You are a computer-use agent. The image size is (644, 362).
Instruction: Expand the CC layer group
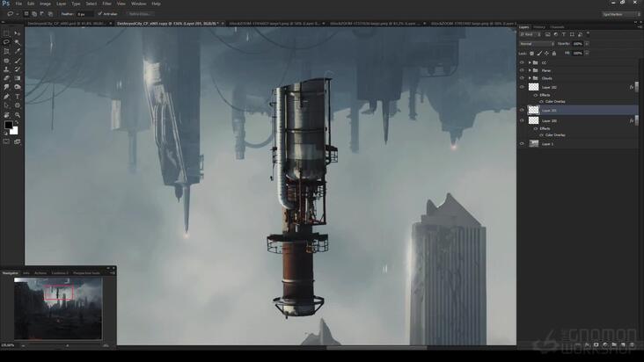click(x=530, y=62)
